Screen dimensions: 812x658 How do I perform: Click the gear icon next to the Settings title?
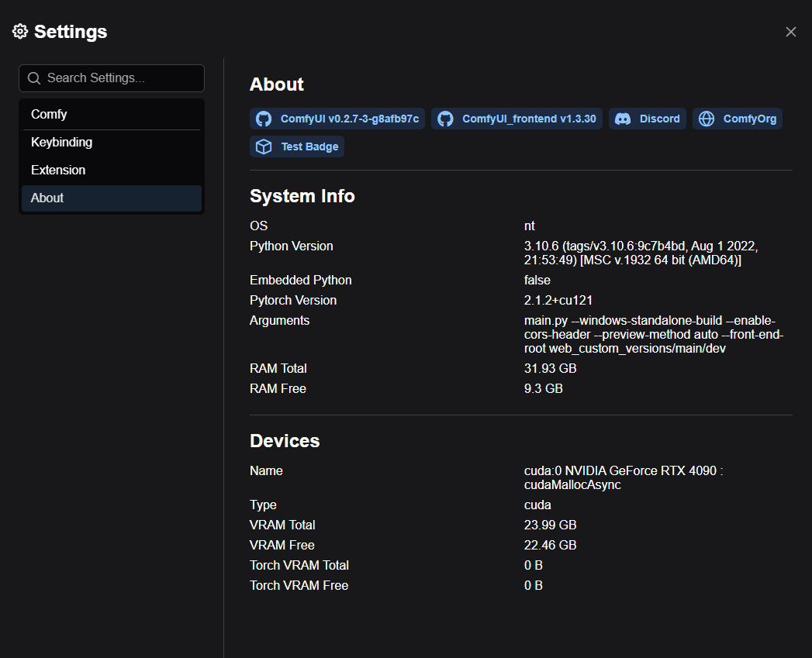pos(19,31)
